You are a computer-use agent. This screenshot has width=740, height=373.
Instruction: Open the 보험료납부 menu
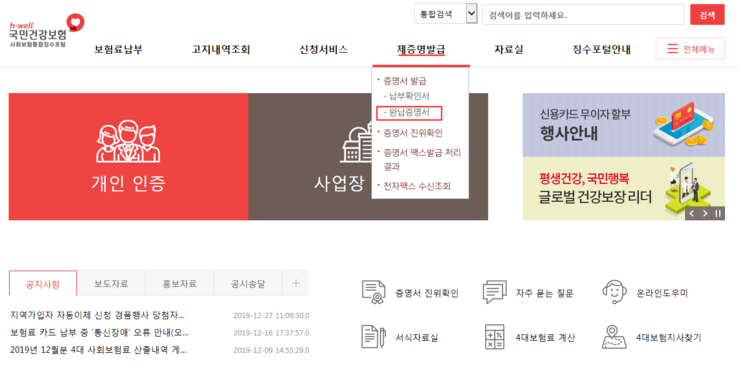coord(118,49)
